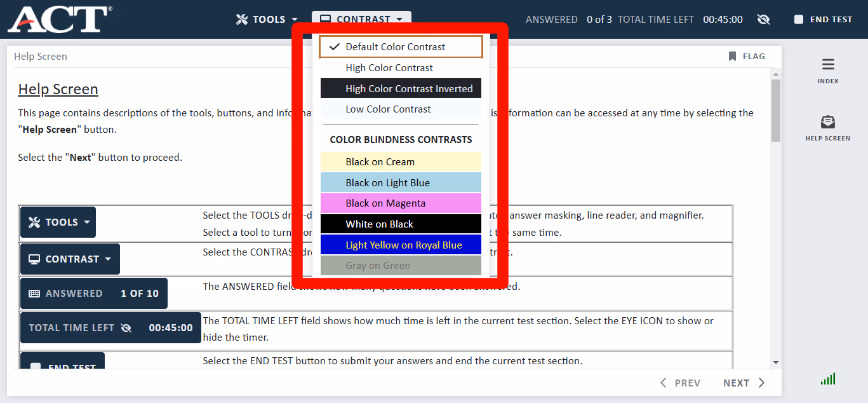
Task: Go to PREV page
Action: [x=680, y=383]
